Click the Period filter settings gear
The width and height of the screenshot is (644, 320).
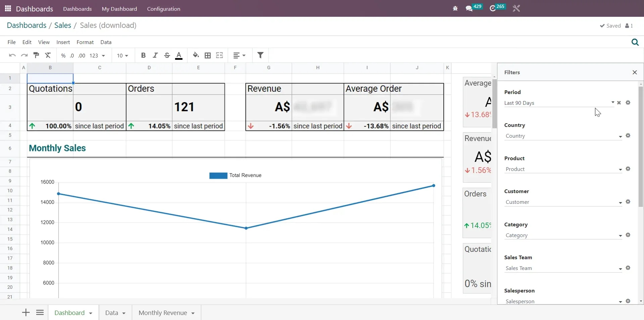(x=629, y=103)
